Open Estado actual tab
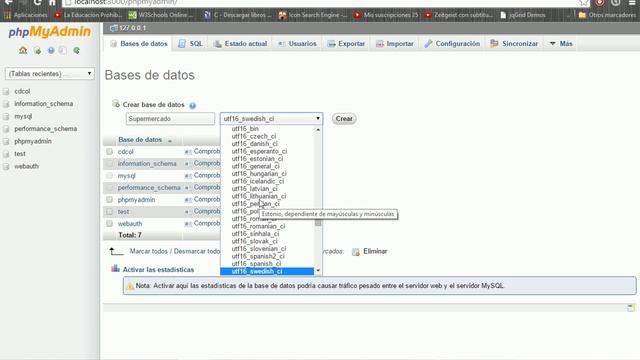The height and width of the screenshot is (360, 640). (240, 44)
